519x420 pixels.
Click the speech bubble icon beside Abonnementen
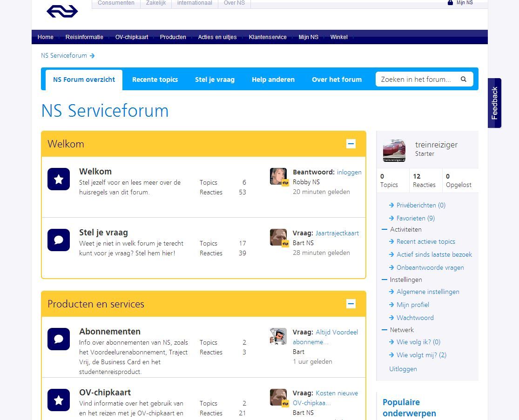click(59, 339)
